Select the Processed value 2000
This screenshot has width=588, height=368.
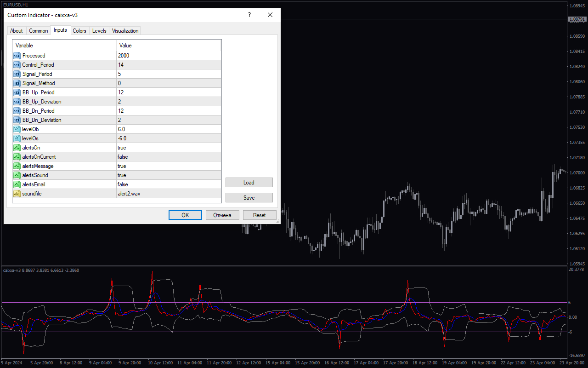click(124, 56)
